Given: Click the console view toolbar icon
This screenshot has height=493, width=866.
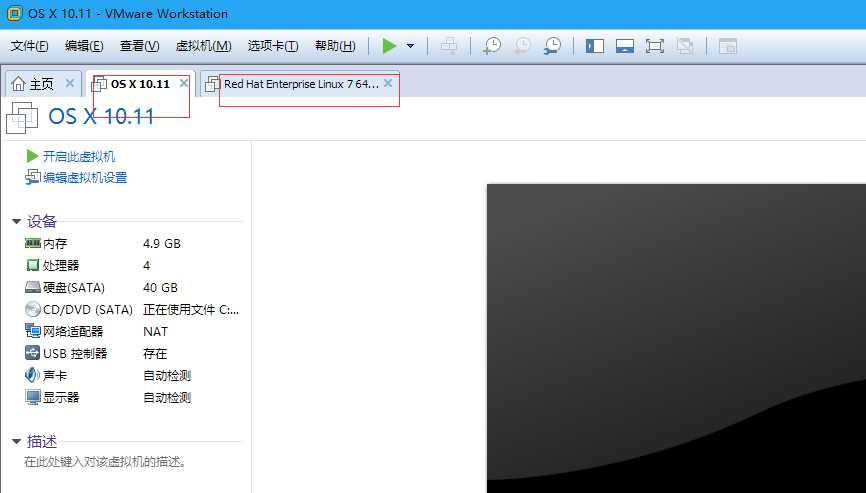Looking at the screenshot, I should (728, 46).
